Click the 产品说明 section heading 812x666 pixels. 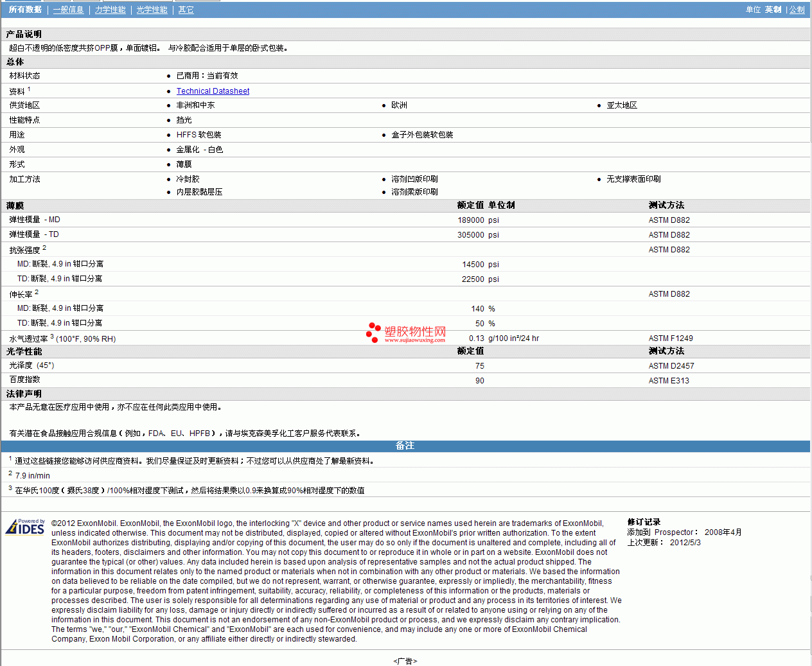[x=24, y=34]
